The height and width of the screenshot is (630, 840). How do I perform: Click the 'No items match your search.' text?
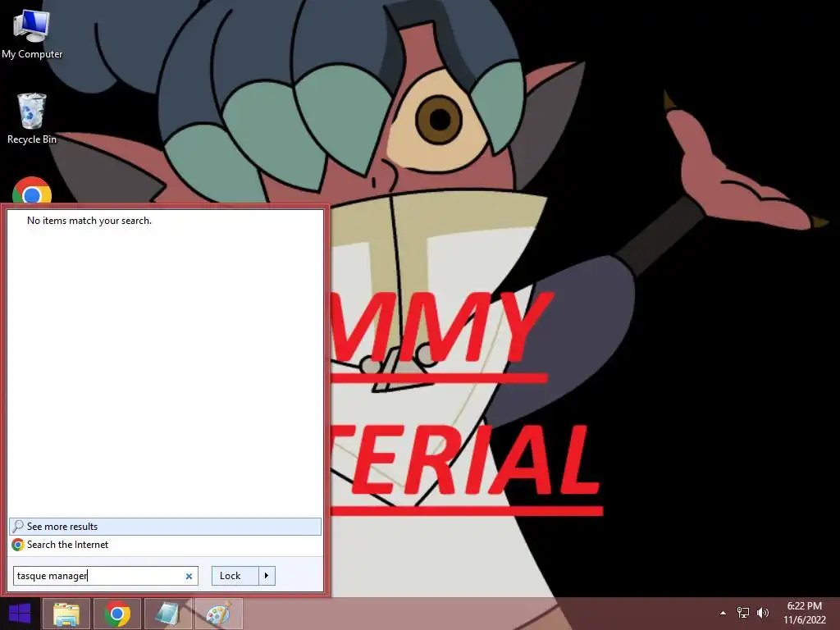(89, 221)
